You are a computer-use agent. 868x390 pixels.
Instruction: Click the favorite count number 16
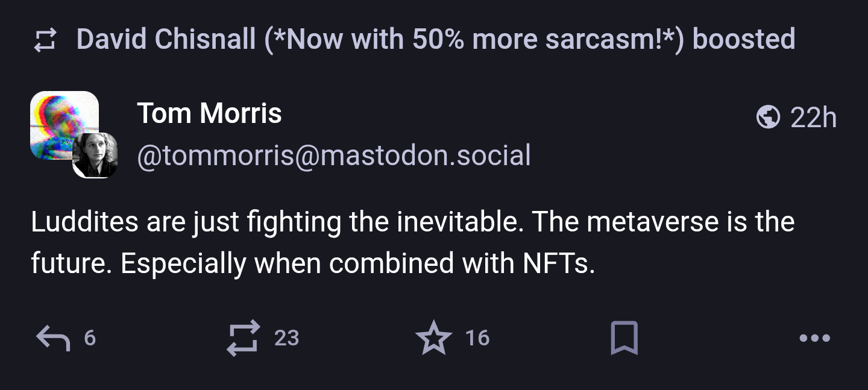point(477,338)
